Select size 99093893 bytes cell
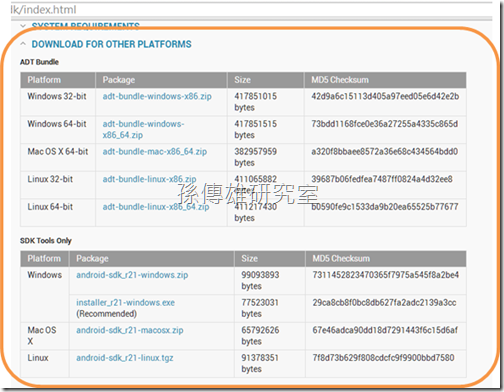The height and width of the screenshot is (392, 504). click(x=270, y=281)
